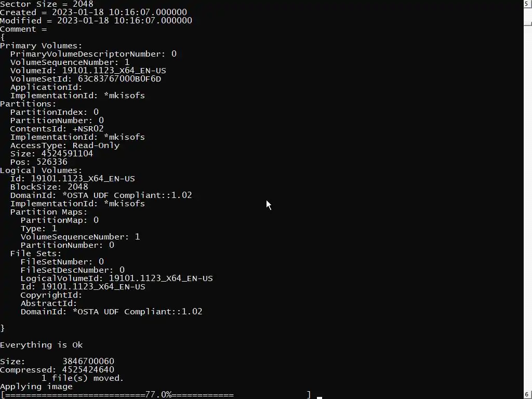Click the '1 file(s) moved.' text

(83, 378)
